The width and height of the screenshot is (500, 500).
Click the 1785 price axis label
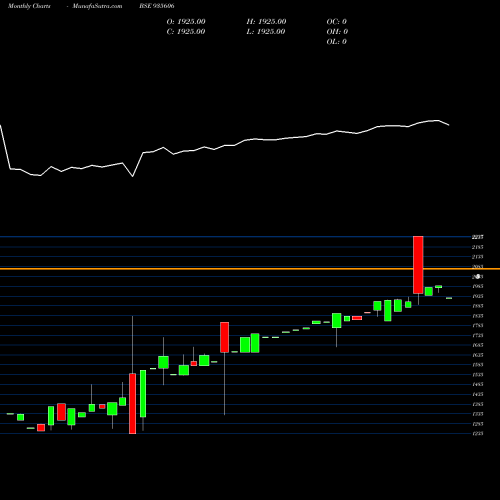click(478, 326)
